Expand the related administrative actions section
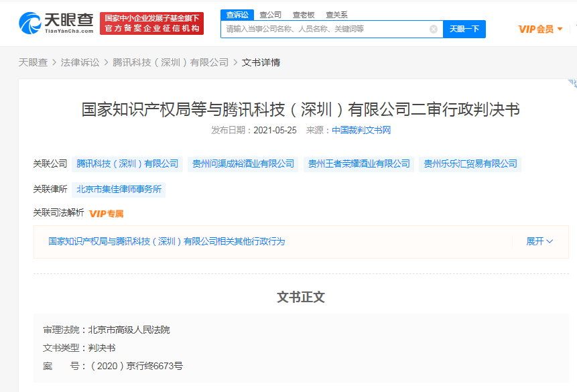 coord(539,241)
